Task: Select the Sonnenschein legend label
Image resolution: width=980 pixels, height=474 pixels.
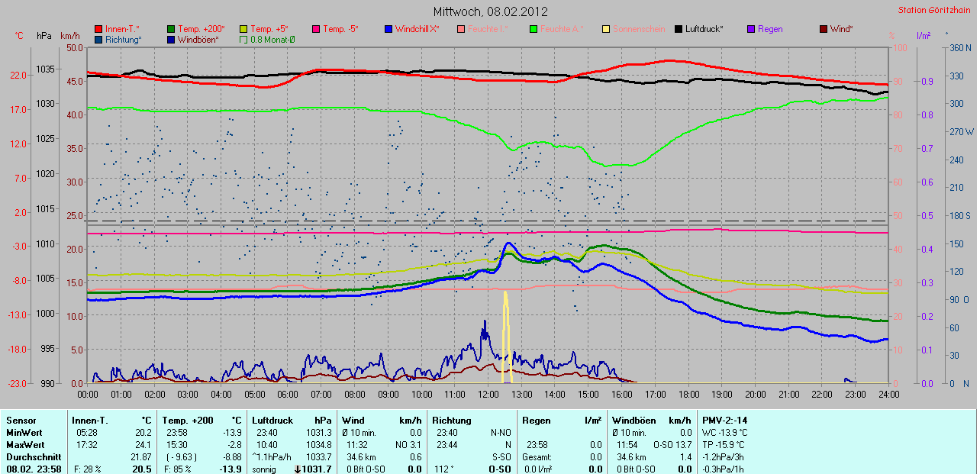Action: pyautogui.click(x=638, y=29)
